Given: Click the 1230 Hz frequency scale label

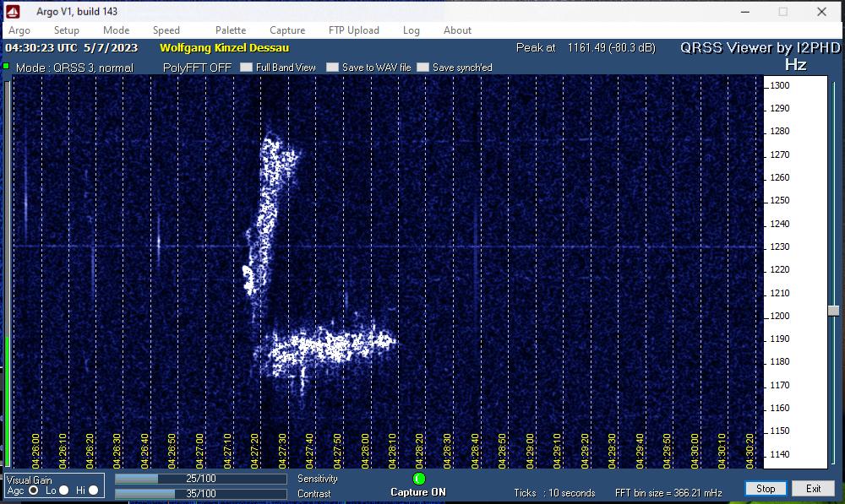Looking at the screenshot, I should click(x=779, y=247).
